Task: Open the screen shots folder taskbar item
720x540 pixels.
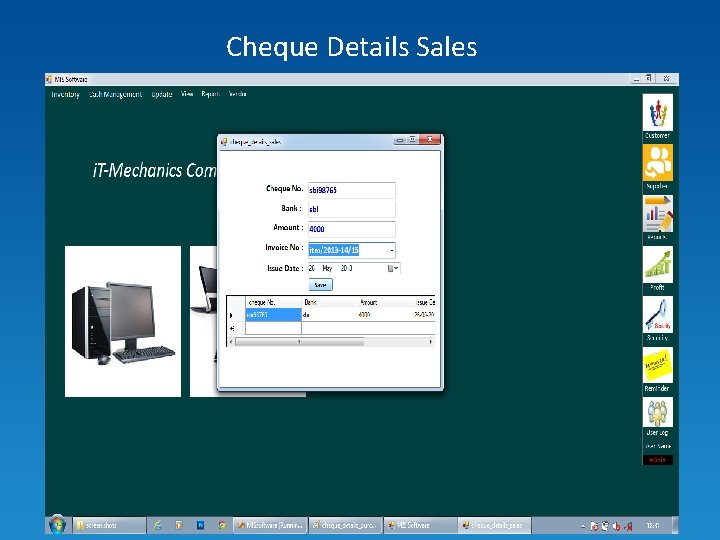Action: 109,525
